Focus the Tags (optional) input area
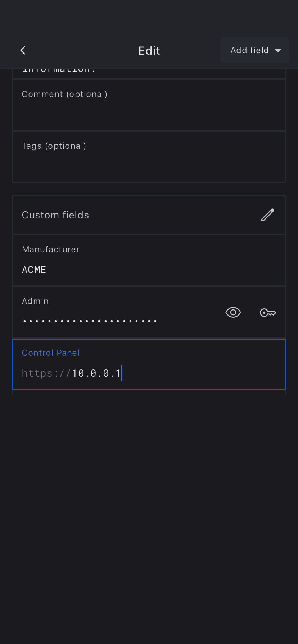Image resolution: width=298 pixels, height=644 pixels. (149, 165)
